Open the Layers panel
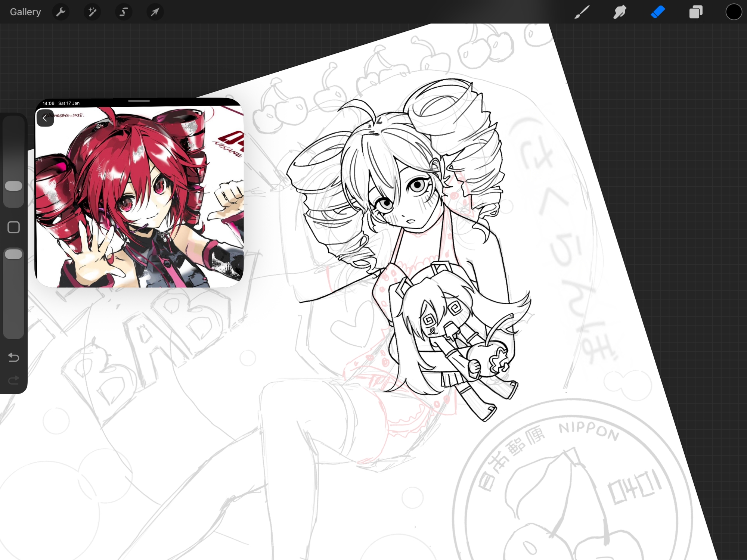747x560 pixels. (696, 12)
